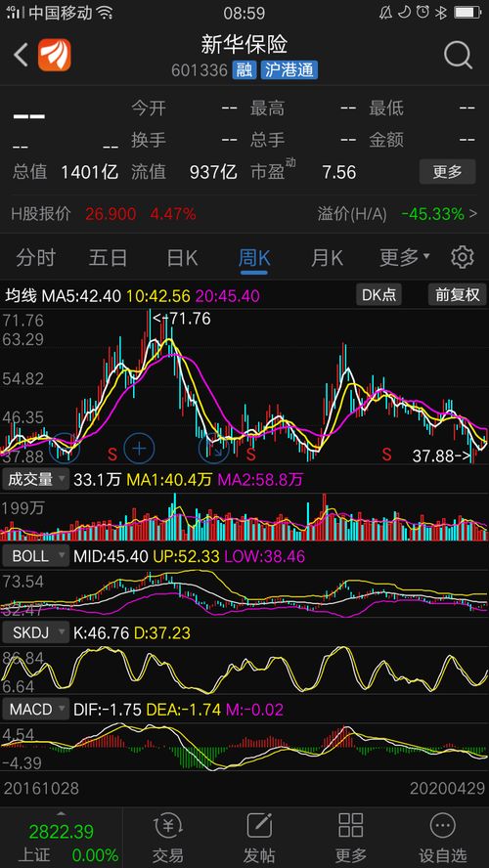Tap start date 20161028
Viewport: 489px width, 868px height.
(x=41, y=788)
